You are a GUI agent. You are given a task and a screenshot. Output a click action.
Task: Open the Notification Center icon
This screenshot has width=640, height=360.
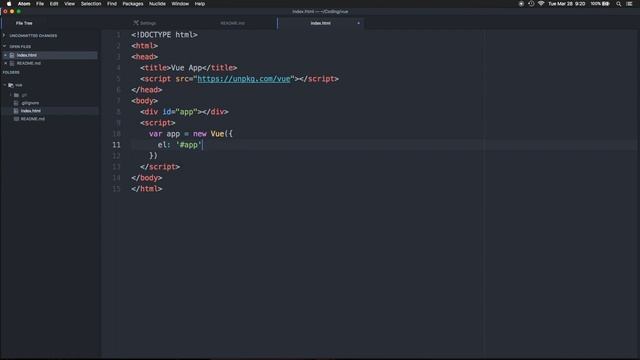click(x=629, y=4)
